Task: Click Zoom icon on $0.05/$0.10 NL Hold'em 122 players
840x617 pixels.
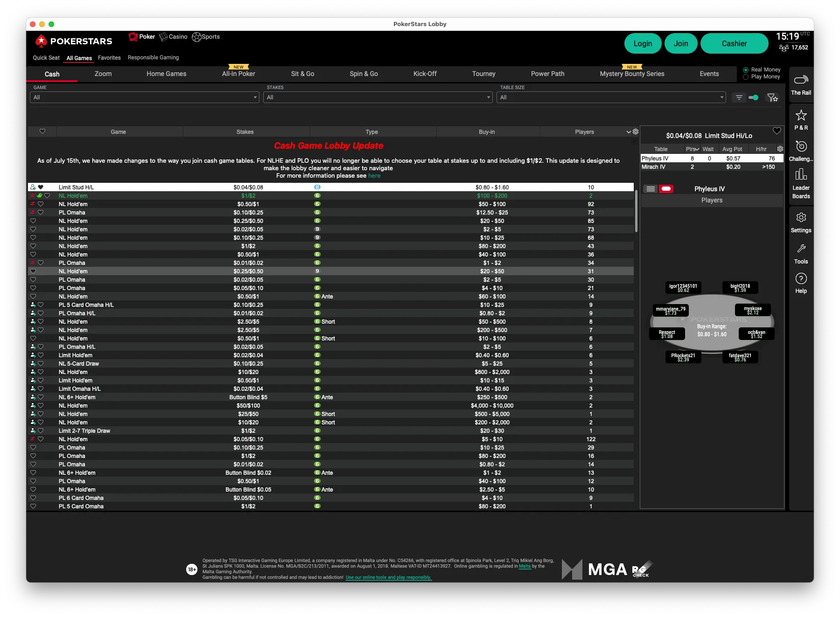Action: point(32,439)
